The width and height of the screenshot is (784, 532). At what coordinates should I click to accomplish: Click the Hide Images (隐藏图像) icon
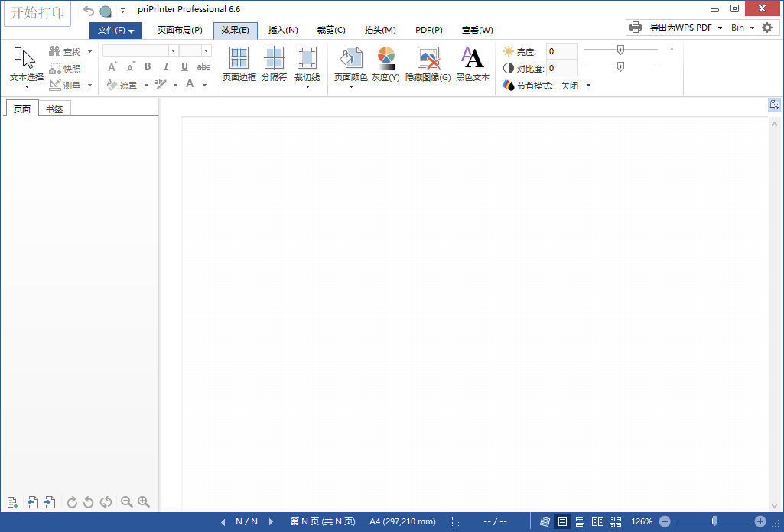[x=428, y=59]
